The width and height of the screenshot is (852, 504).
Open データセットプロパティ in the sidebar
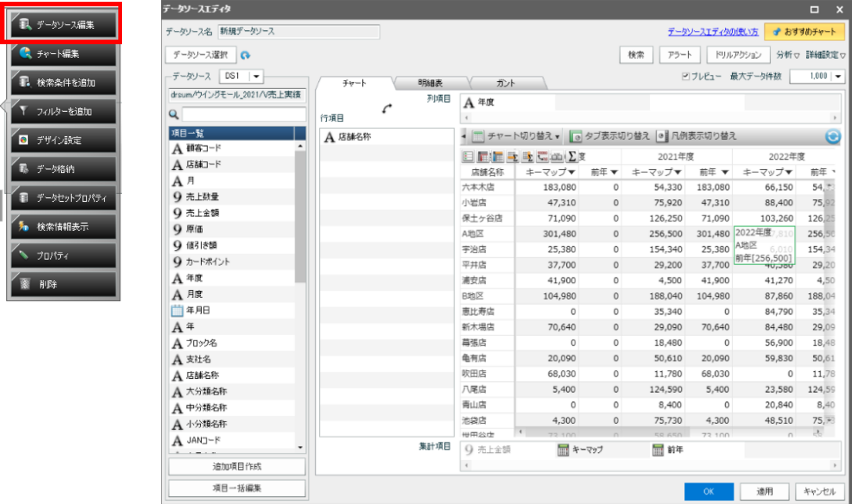[63, 198]
